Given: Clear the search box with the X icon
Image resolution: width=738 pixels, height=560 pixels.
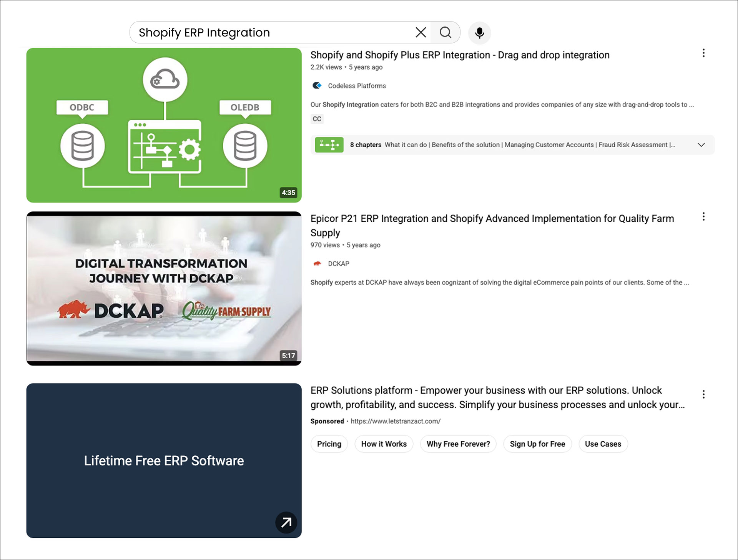Looking at the screenshot, I should pyautogui.click(x=421, y=32).
